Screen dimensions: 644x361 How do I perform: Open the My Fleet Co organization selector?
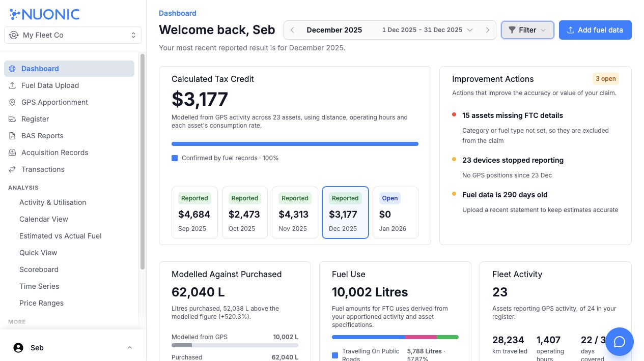coord(73,35)
